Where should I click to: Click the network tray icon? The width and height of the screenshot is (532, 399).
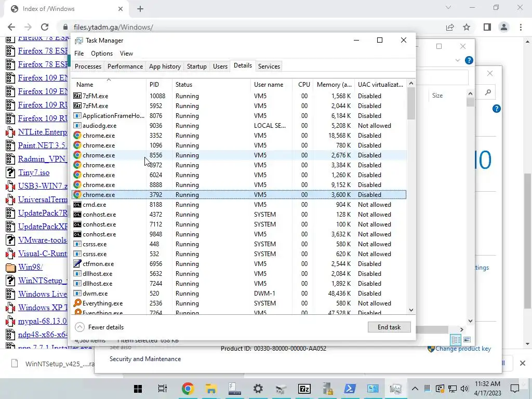(x=453, y=389)
